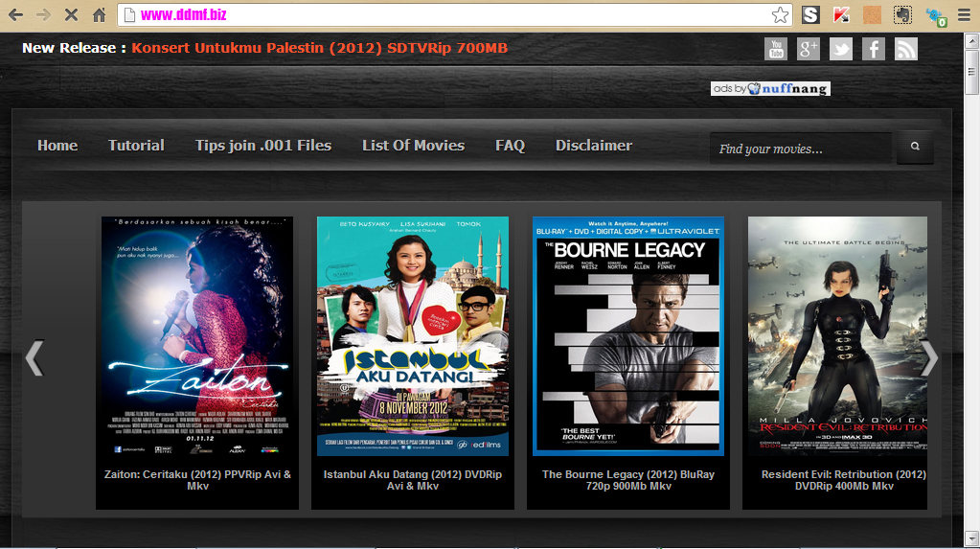980x549 pixels.
Task: Open the Konsert Untukmu Palestin release link
Action: tap(319, 48)
